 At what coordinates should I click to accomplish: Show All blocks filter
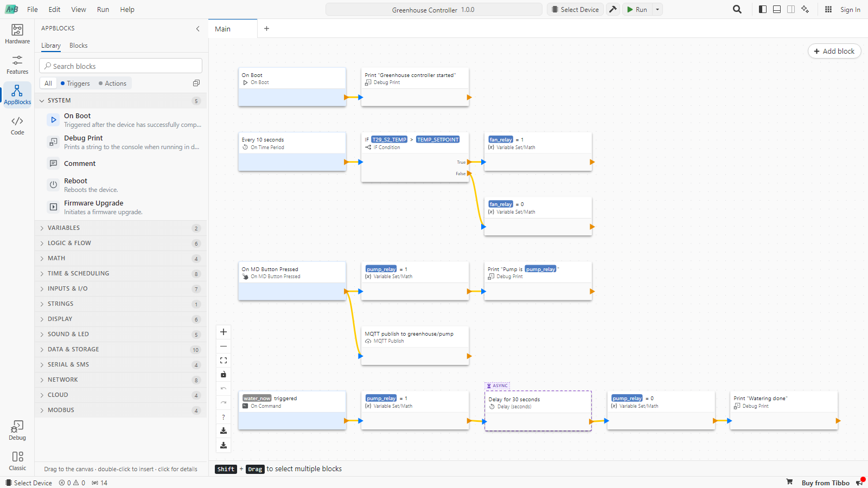pyautogui.click(x=48, y=83)
